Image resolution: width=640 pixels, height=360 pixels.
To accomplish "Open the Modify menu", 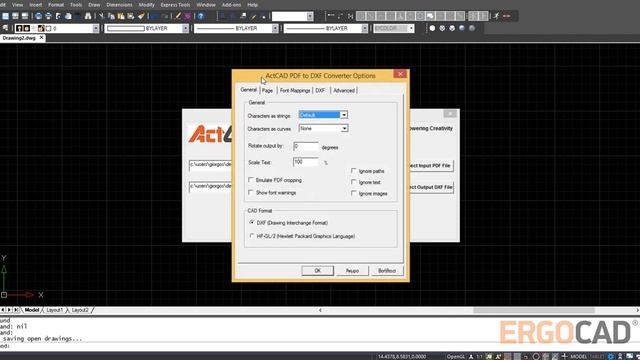I will click(x=146, y=5).
